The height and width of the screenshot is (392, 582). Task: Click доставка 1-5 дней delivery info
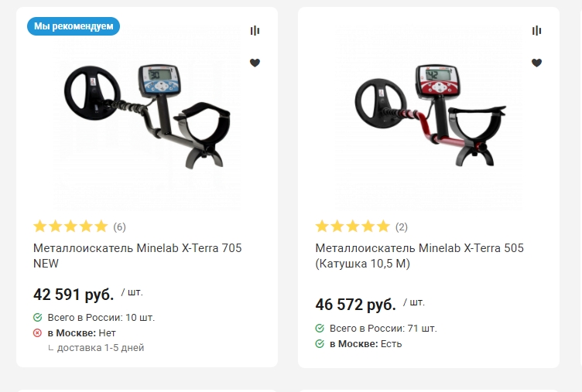100,348
